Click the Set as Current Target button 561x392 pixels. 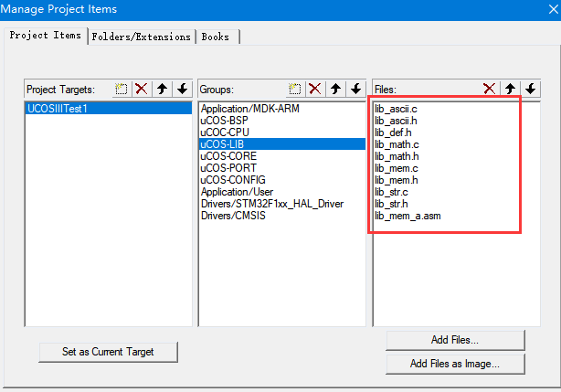coord(108,352)
